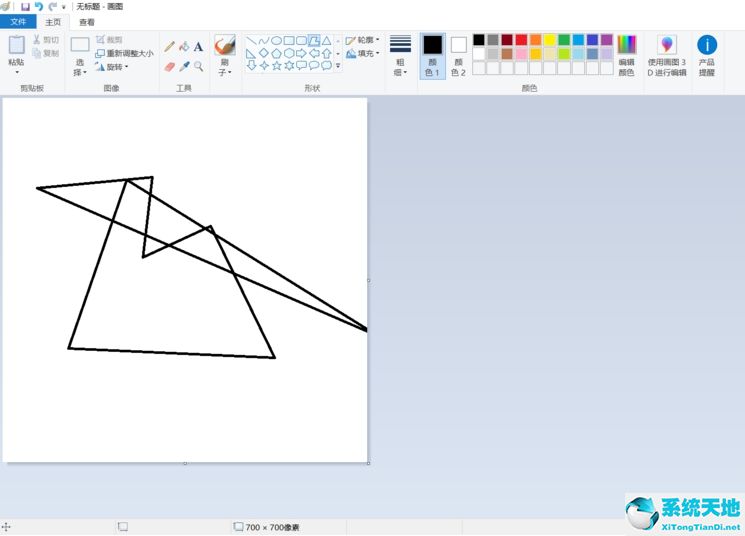
Task: Select the Pencil tool
Action: pos(170,46)
